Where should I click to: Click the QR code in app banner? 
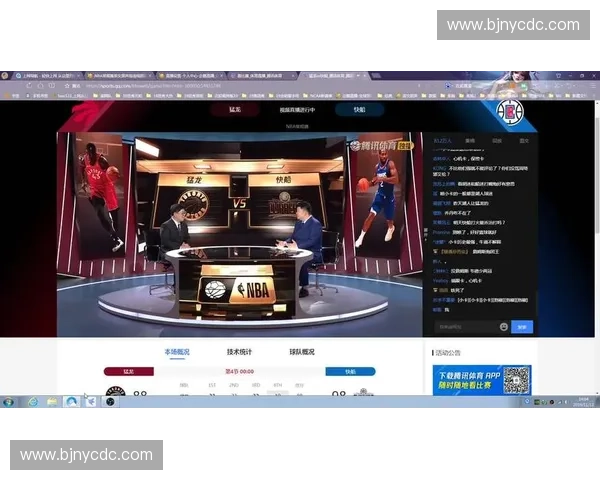[x=515, y=380]
